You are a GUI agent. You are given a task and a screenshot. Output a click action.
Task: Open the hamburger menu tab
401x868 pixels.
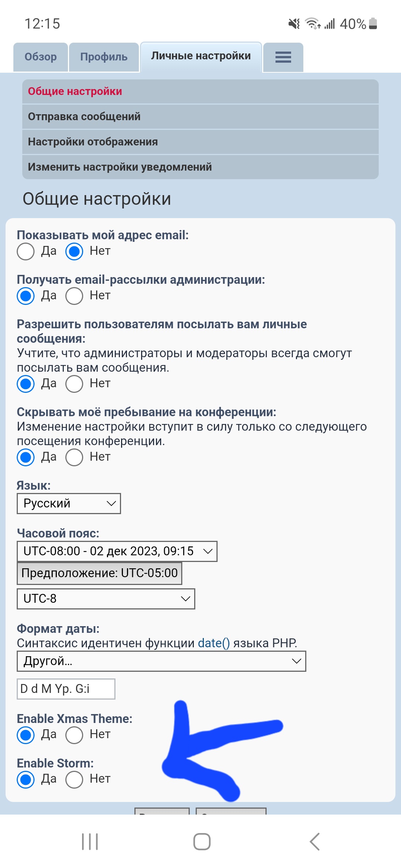coord(283,57)
